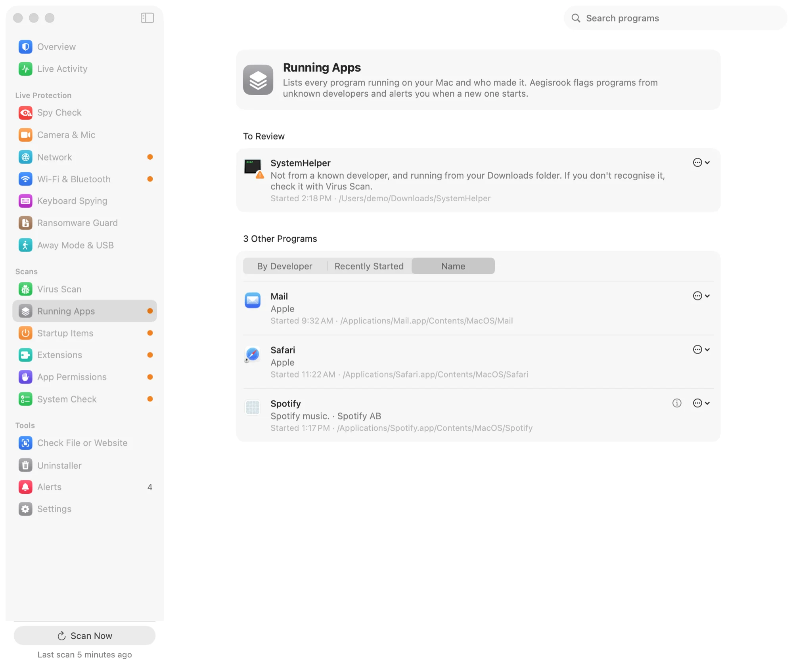
Task: Open the Uninstaller trash icon
Action: (25, 466)
